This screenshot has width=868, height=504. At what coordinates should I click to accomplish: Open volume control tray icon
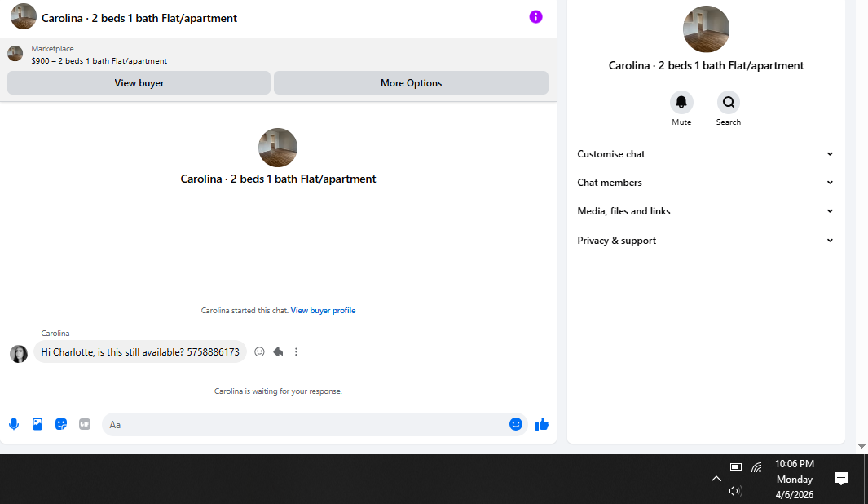(x=735, y=491)
